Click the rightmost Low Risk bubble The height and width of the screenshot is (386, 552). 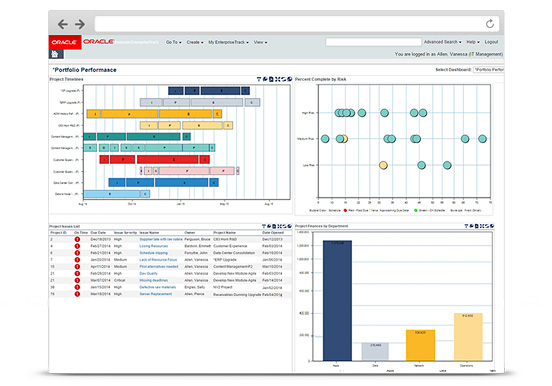point(447,165)
